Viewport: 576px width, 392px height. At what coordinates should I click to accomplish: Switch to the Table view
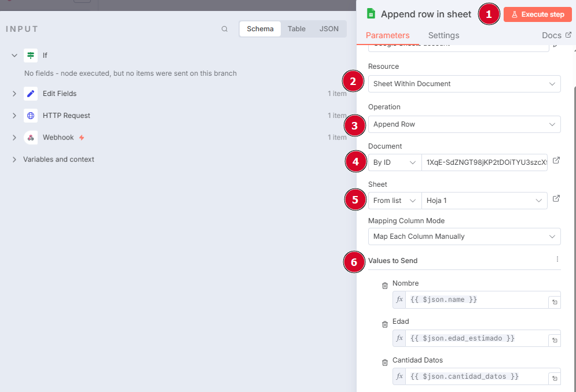coord(296,29)
